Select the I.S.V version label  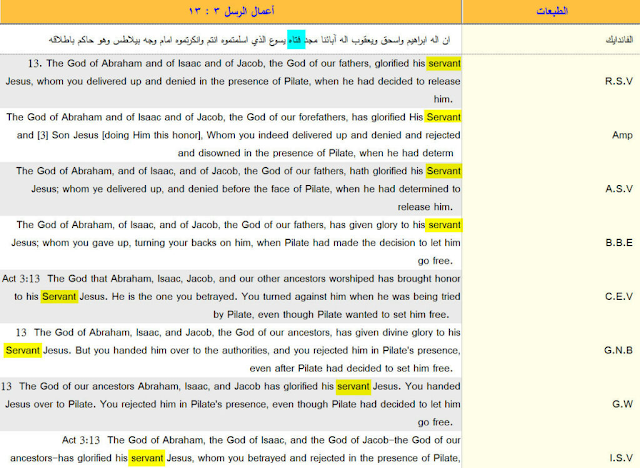click(621, 458)
